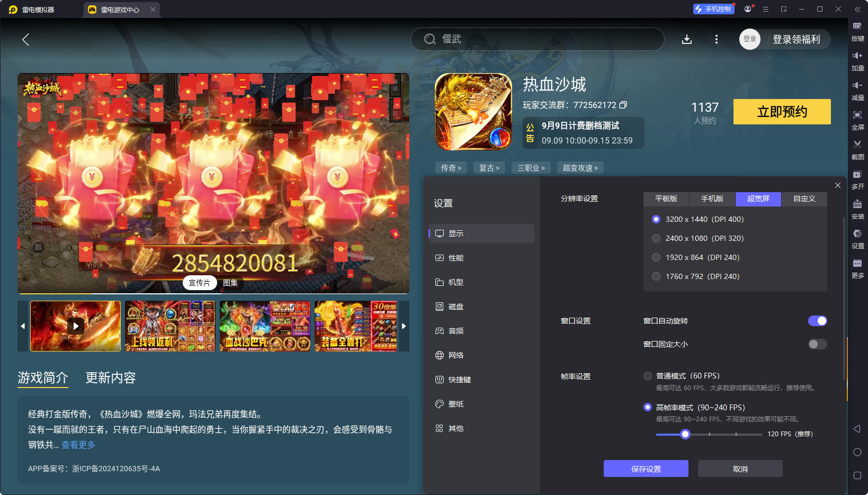Click 取消 cancel button
Viewport: 868px width, 495px height.
coord(740,469)
